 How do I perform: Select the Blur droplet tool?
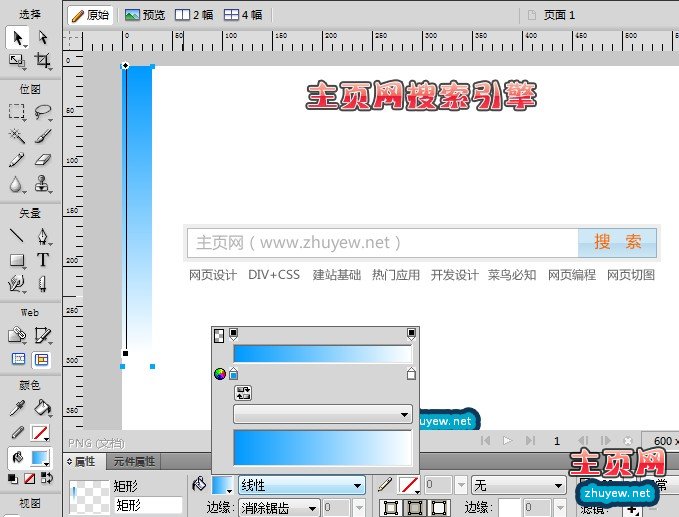17,184
